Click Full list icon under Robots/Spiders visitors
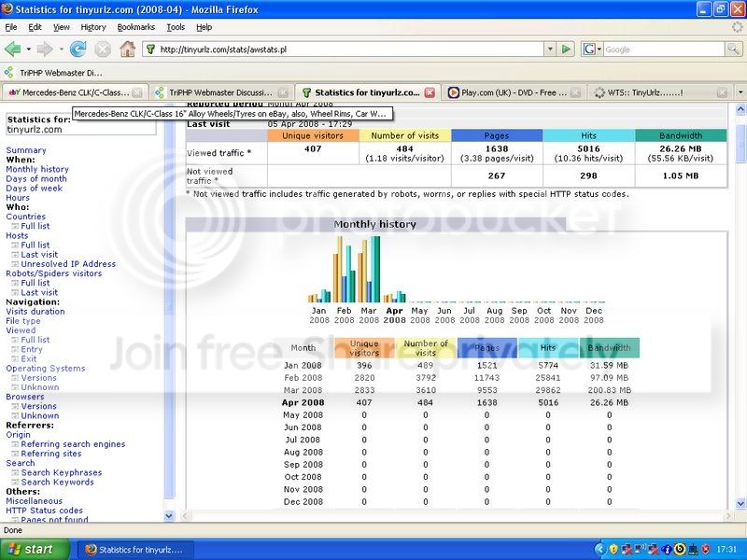 (x=15, y=283)
